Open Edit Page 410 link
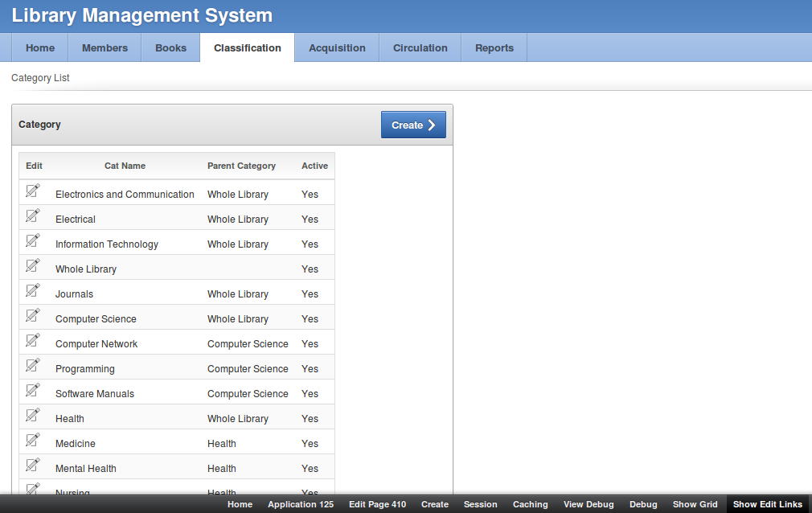 point(377,504)
